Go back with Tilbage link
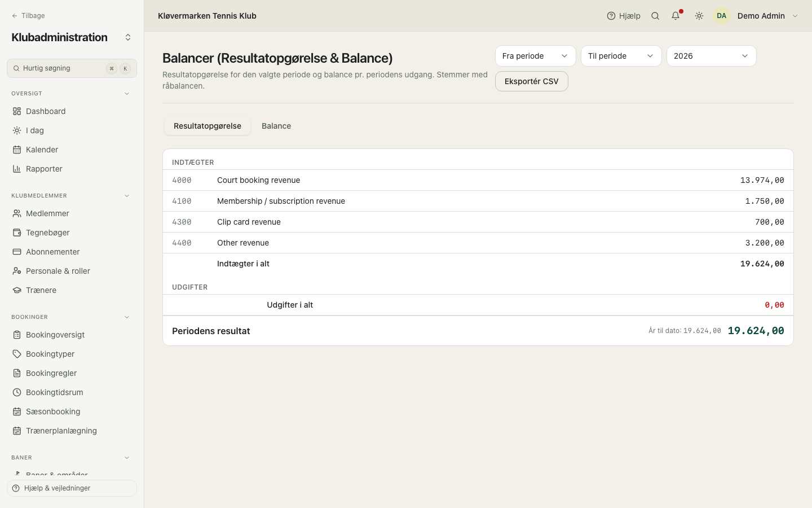812x508 pixels. tap(28, 16)
